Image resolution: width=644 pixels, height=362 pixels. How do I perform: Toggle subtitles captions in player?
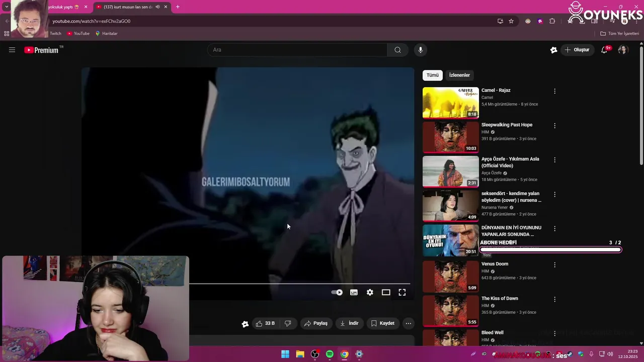pos(354,292)
